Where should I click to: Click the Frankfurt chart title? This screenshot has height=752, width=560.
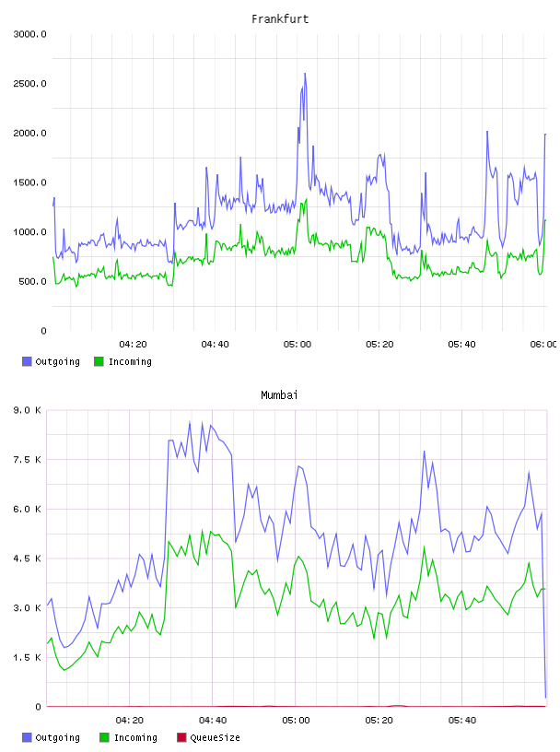[280, 19]
